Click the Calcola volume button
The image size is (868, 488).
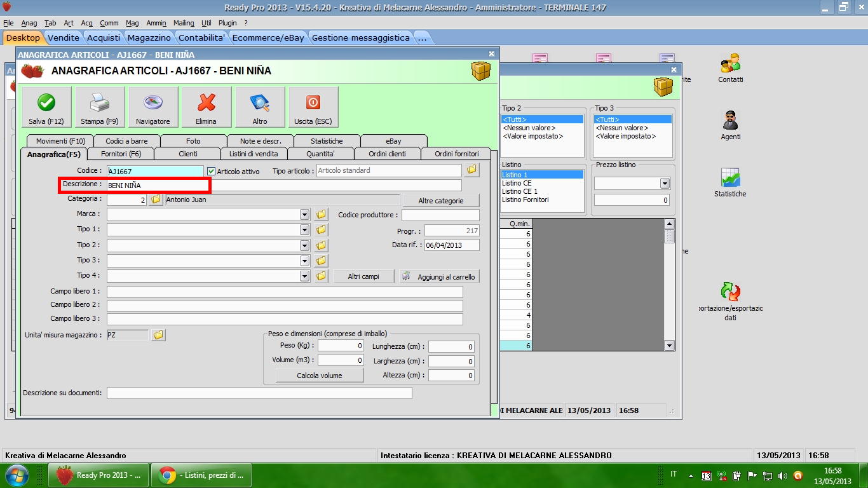coord(320,376)
